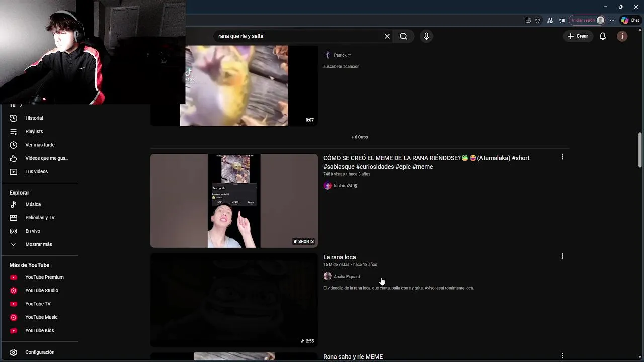Open the Edge favorites list icon
This screenshot has height=362, width=644.
tap(562, 20)
